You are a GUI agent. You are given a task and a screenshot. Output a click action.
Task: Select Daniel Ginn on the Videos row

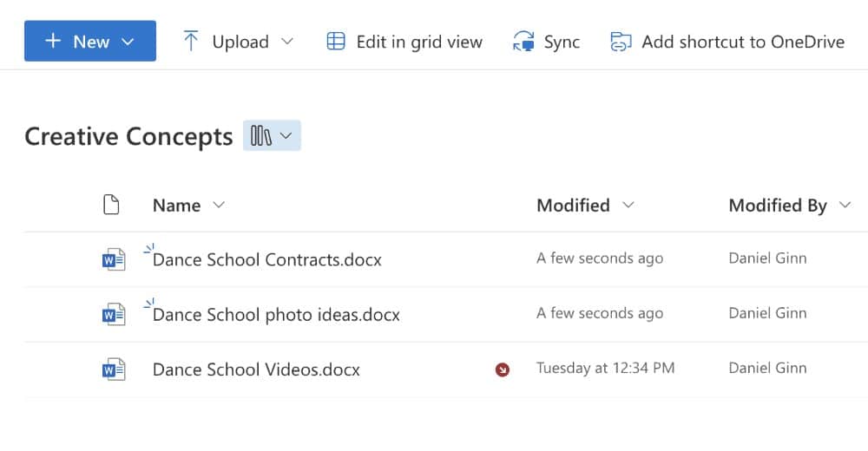click(x=767, y=369)
